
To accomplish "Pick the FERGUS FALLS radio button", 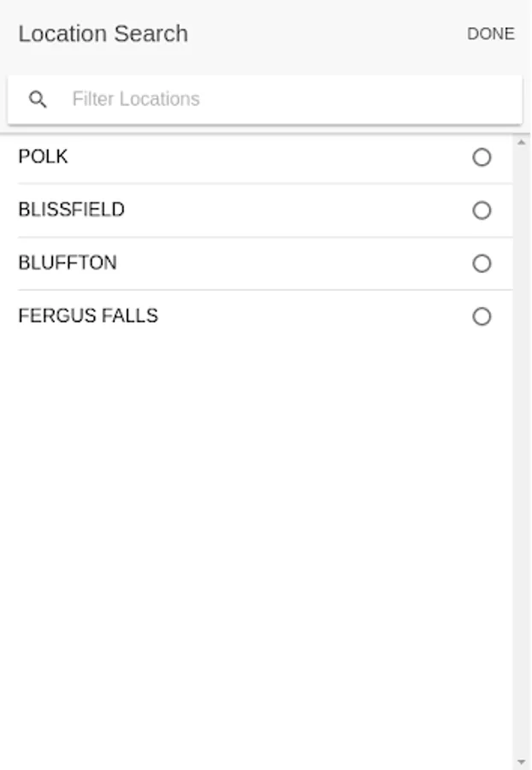I will coord(482,317).
